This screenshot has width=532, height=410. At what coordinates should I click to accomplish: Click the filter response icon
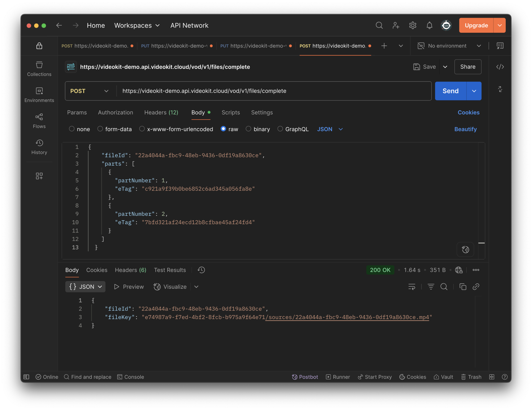(x=431, y=287)
